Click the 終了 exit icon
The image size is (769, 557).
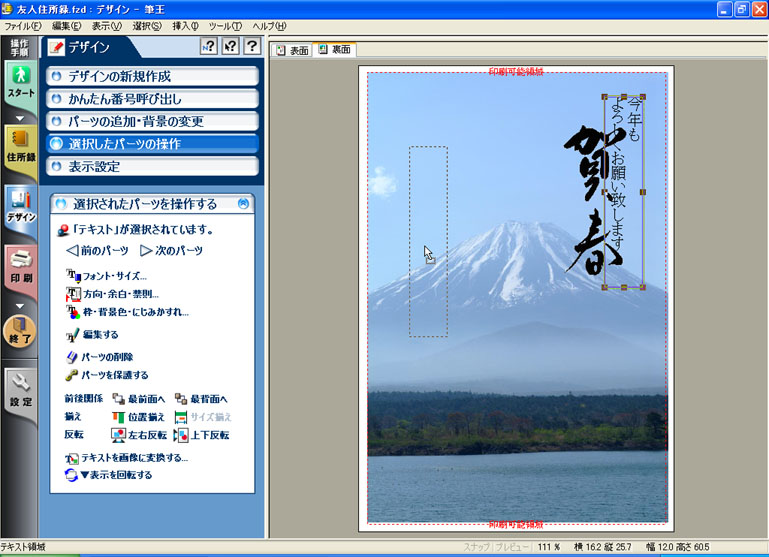pyautogui.click(x=20, y=331)
